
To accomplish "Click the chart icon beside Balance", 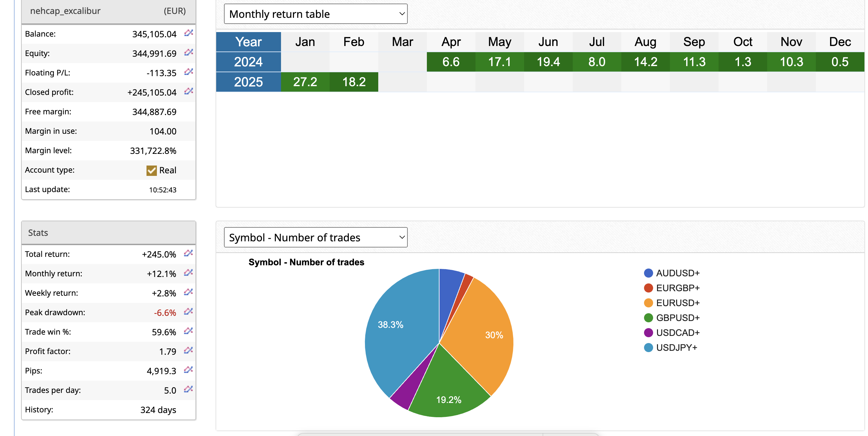I will 188,33.
